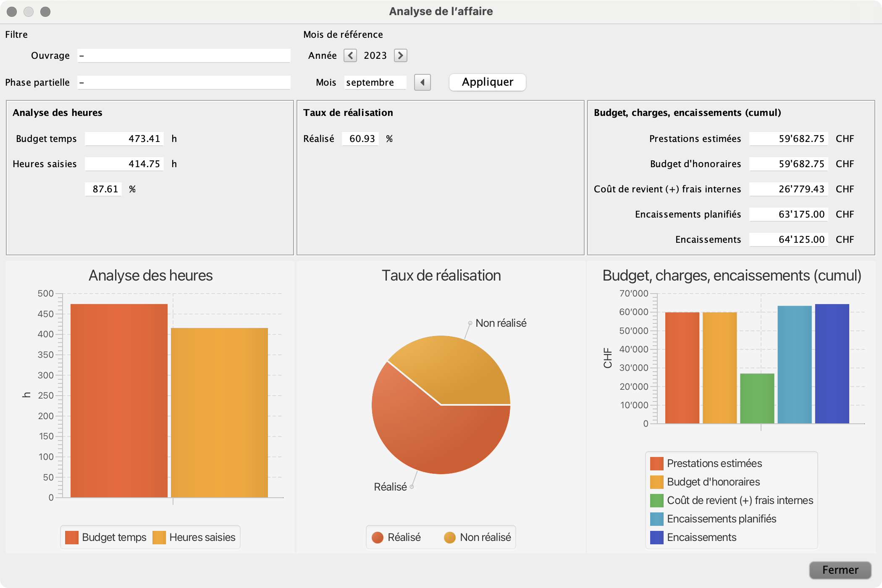Go to previous year with left arrow

(x=350, y=55)
